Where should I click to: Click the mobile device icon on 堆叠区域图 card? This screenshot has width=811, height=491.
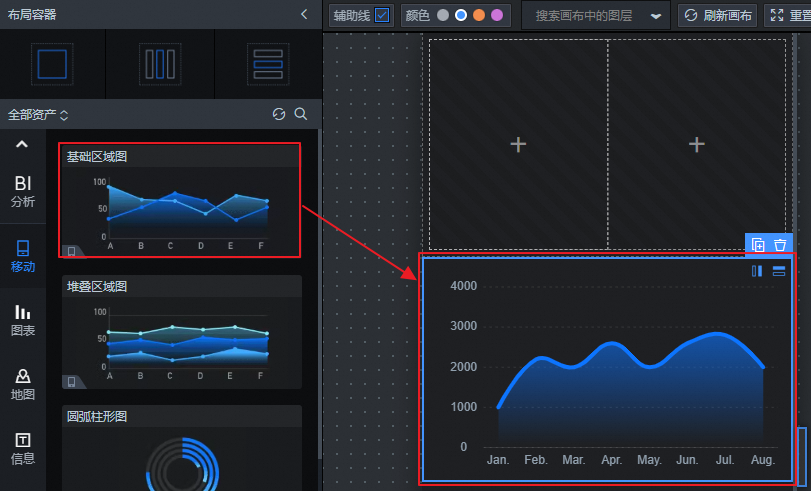click(x=71, y=382)
